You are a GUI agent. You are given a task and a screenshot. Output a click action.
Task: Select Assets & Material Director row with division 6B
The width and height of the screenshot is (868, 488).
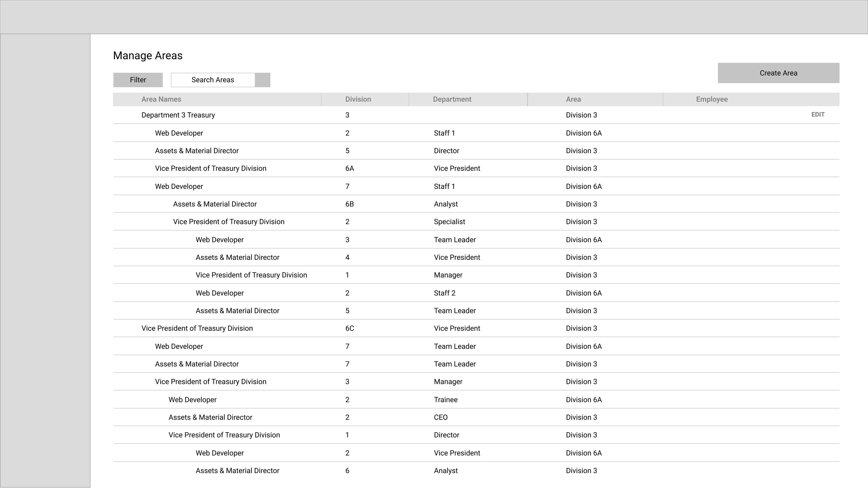point(215,204)
